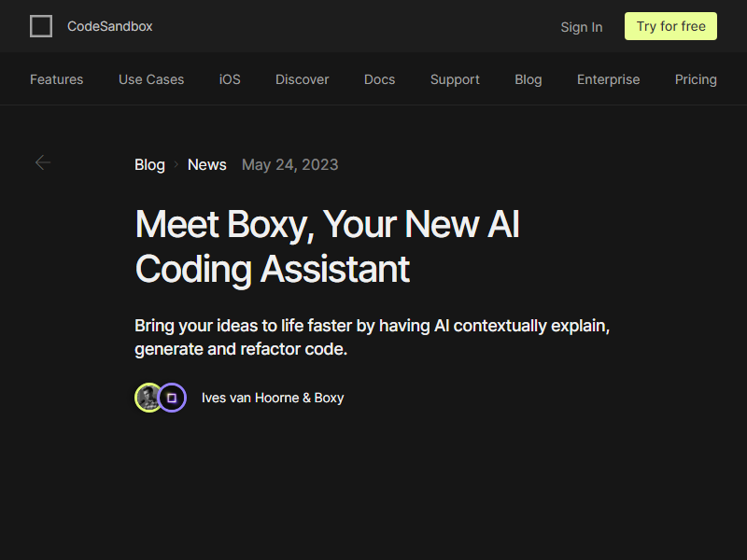Open the Use Cases menu item
The image size is (747, 560).
pyautogui.click(x=151, y=79)
